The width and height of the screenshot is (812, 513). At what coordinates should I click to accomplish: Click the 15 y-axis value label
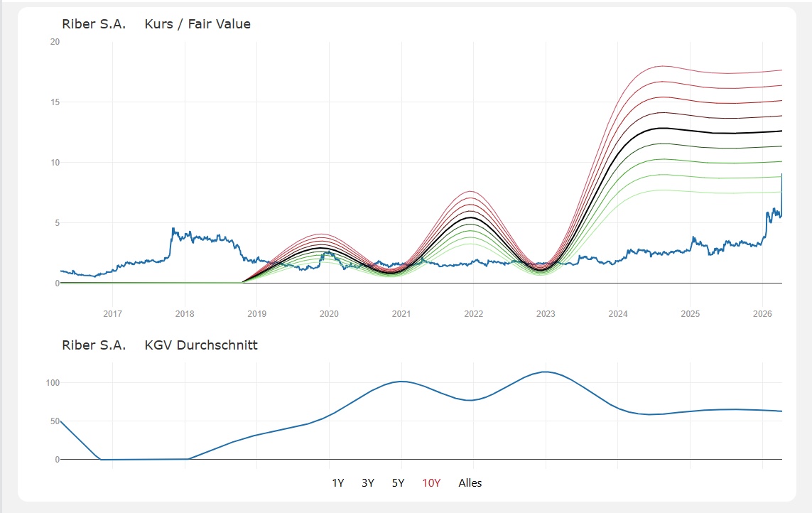point(55,102)
